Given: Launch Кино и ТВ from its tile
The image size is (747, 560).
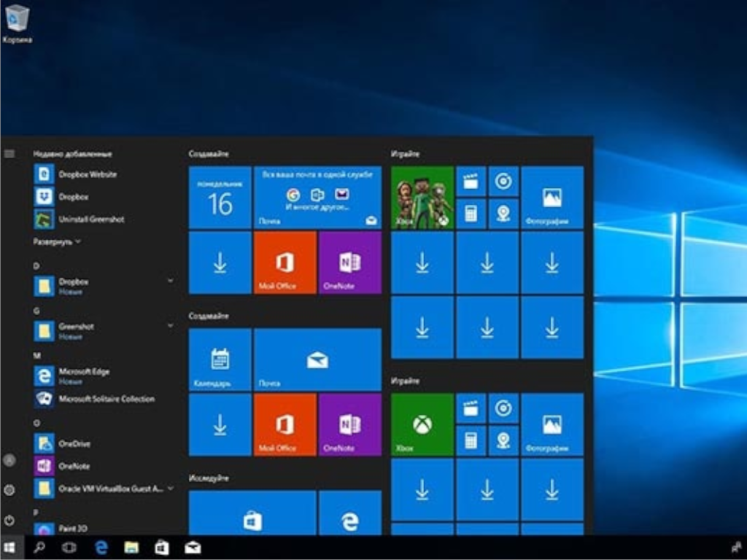Looking at the screenshot, I should point(471,180).
